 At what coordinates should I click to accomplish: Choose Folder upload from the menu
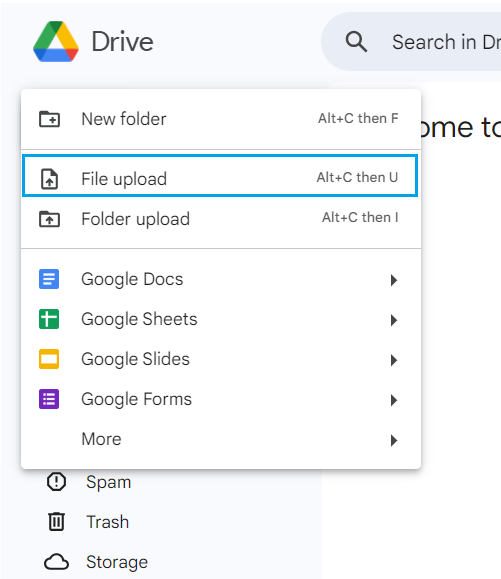(221, 219)
